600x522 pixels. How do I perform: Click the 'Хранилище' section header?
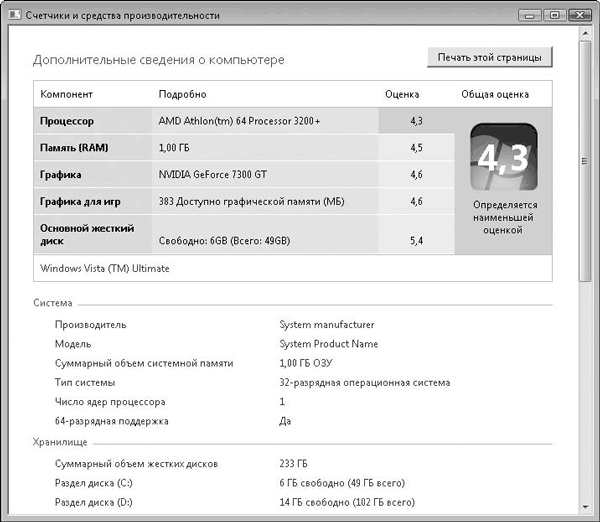pos(60,441)
